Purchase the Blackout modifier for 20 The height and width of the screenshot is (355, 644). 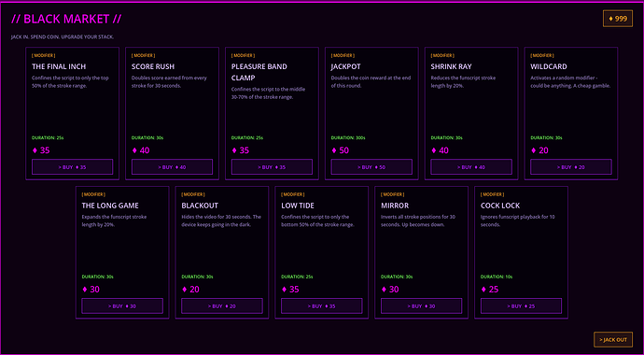pos(222,305)
